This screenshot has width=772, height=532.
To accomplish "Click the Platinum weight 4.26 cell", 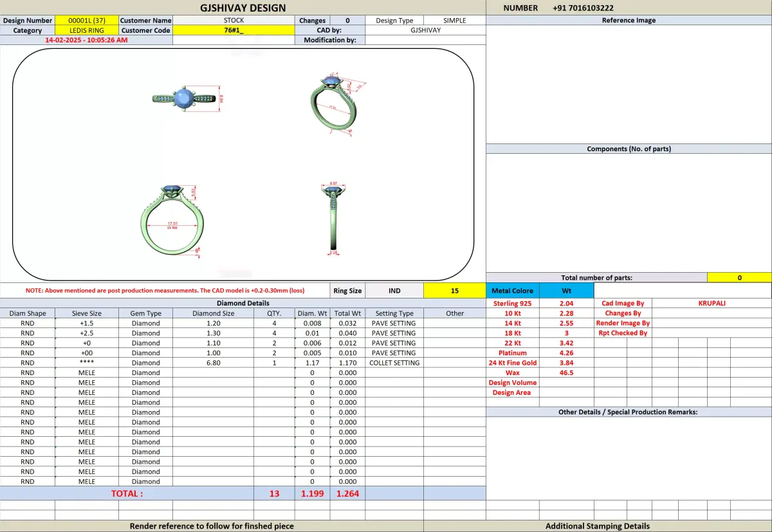I will 566,353.
